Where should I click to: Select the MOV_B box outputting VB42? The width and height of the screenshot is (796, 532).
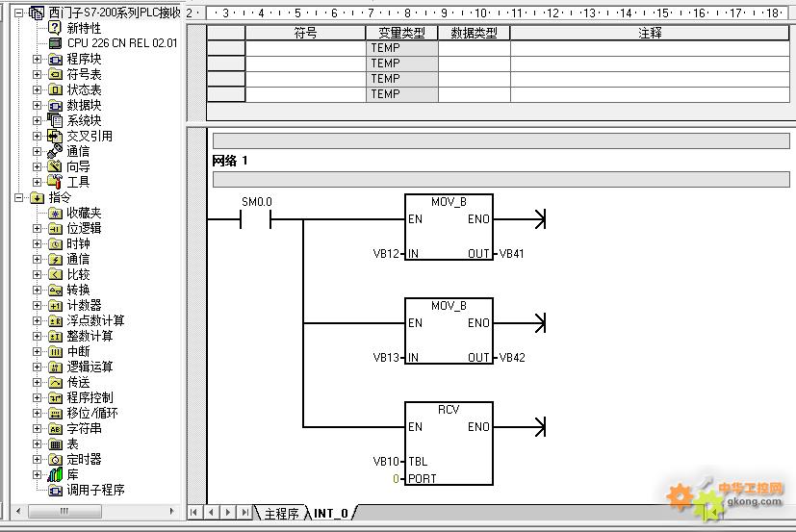point(449,331)
